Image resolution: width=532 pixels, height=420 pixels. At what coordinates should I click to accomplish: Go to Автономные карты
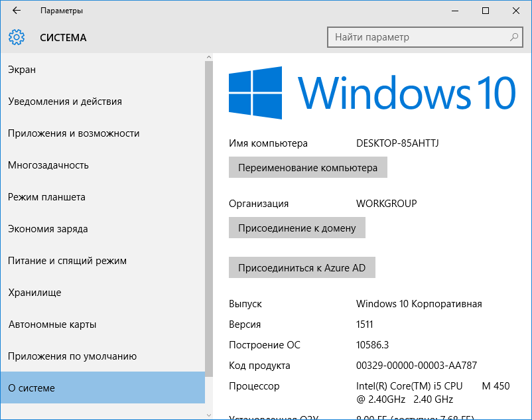click(102, 324)
